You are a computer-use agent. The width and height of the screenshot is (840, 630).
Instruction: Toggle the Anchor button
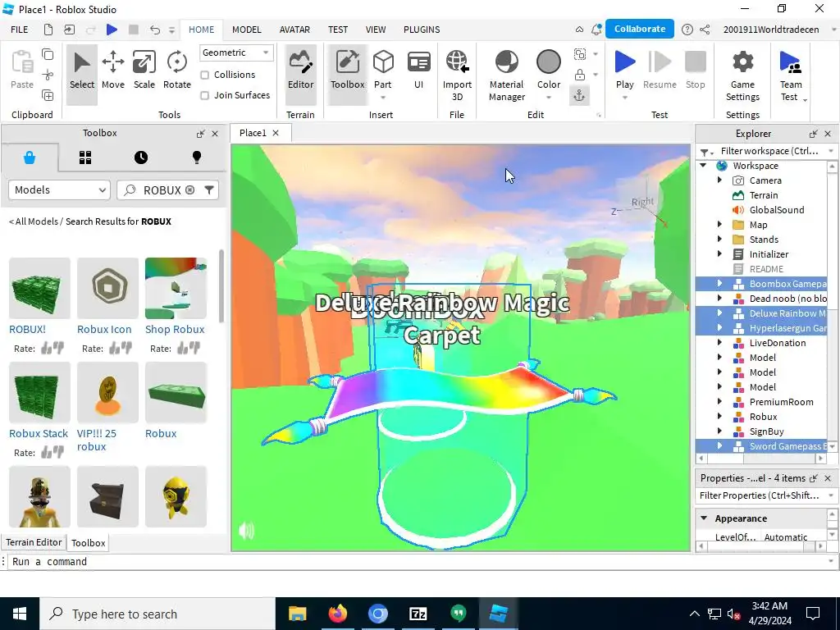[x=580, y=95]
